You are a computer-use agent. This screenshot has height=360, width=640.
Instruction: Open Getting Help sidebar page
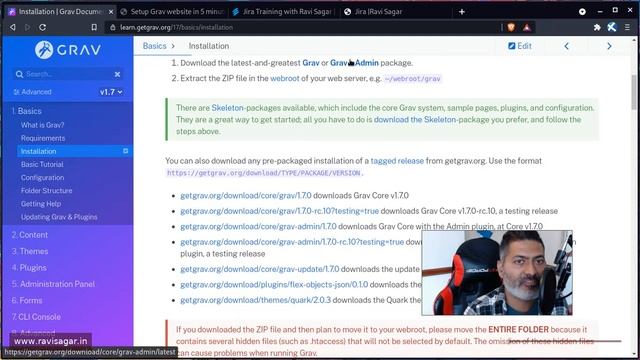tap(41, 204)
